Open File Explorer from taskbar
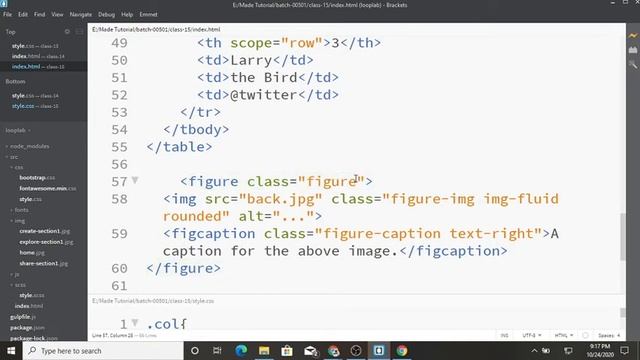 pos(264,351)
